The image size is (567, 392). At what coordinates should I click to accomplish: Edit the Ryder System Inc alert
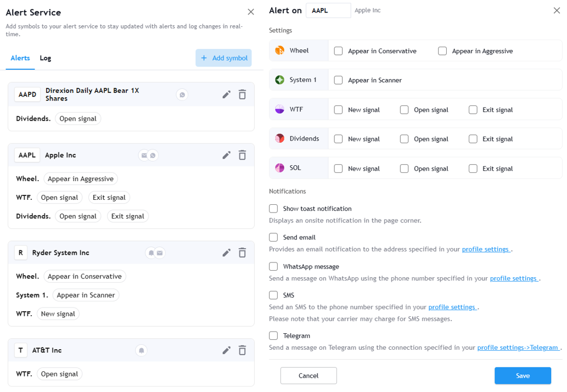226,253
